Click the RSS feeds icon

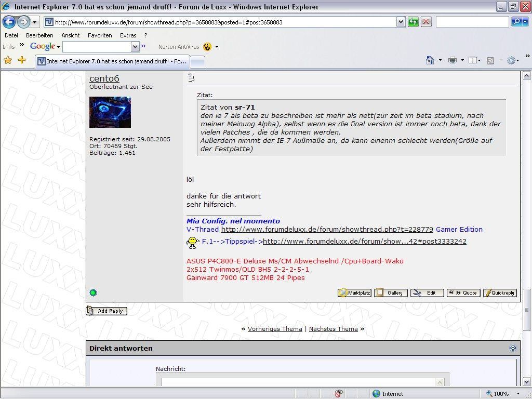[x=490, y=61]
